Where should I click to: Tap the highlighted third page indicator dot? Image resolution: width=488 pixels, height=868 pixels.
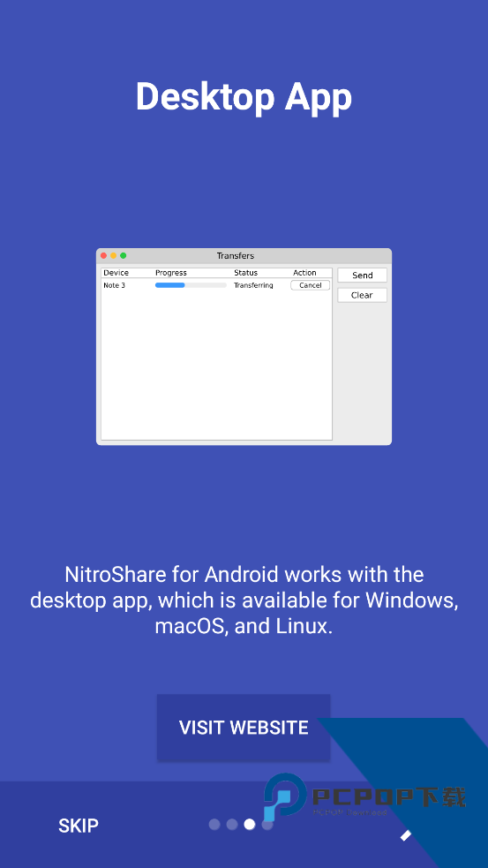point(250,824)
